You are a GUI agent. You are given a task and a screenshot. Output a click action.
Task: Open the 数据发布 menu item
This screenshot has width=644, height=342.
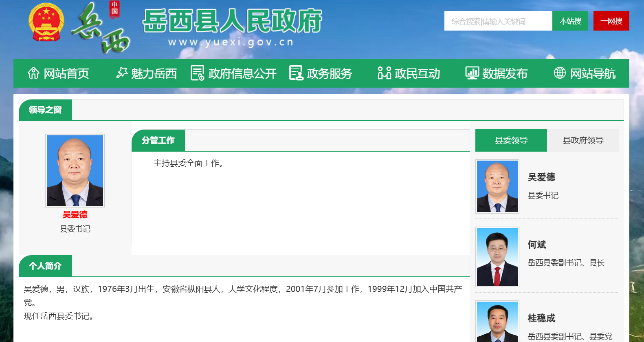(x=505, y=73)
